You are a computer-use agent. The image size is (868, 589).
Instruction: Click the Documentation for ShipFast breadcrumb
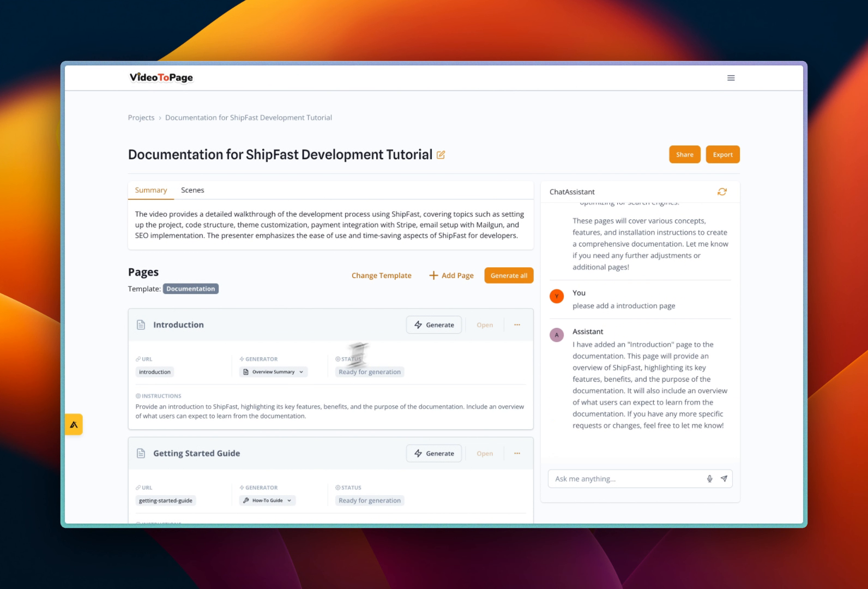pos(249,118)
